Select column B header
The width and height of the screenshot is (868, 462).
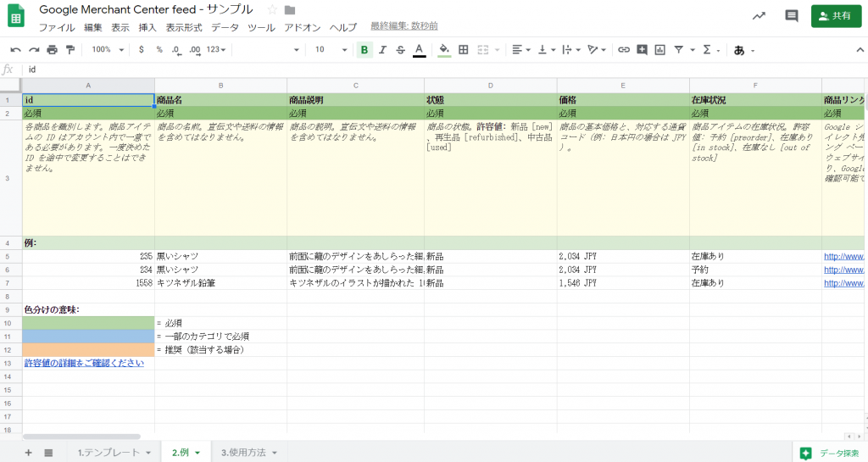click(x=220, y=86)
